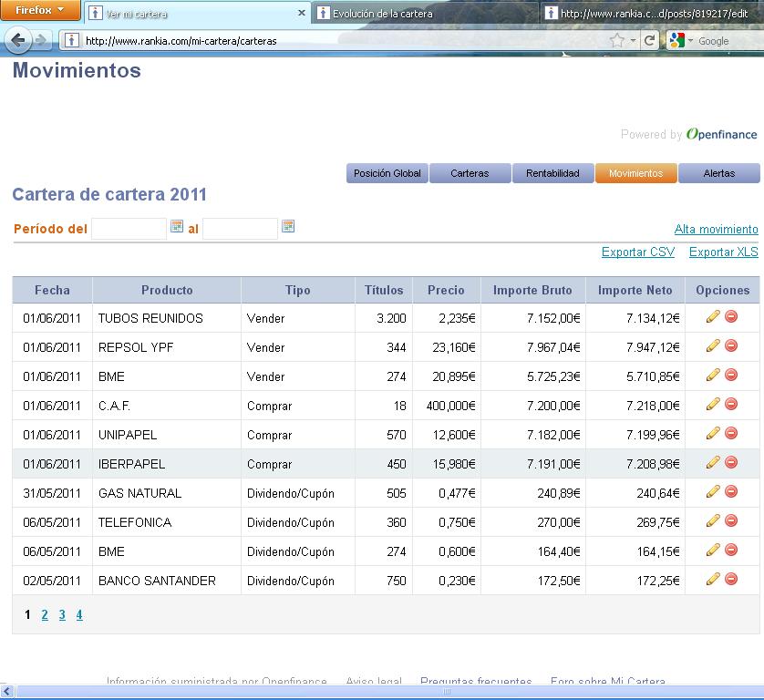Click the IBERPAPEL product cell
Screen dimensions: 764x700
tap(167, 464)
